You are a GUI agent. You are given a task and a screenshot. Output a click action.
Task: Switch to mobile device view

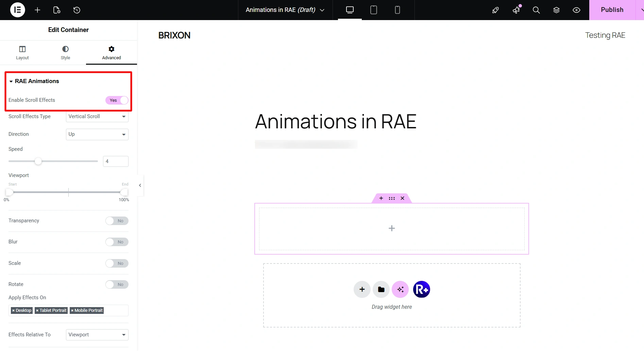coord(397,10)
